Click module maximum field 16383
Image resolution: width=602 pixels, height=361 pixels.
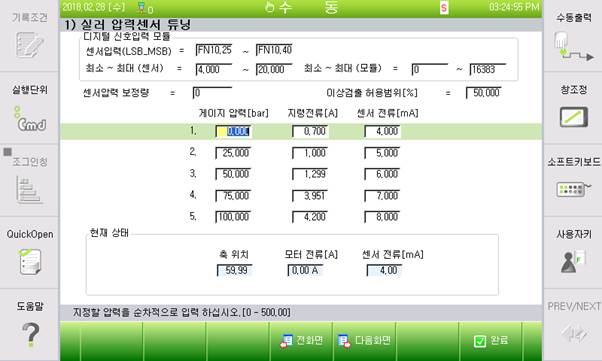coord(488,70)
